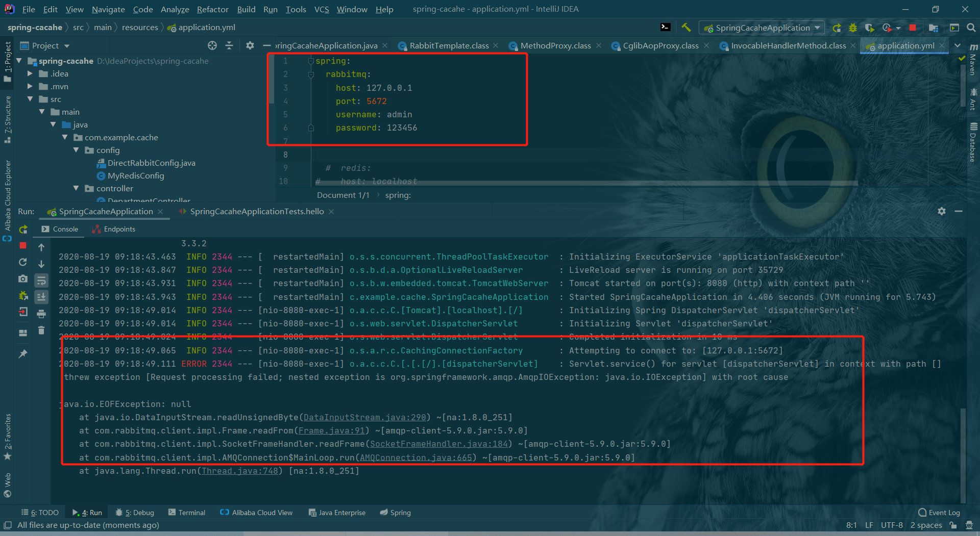Open the Spring tool window button
The width and height of the screenshot is (980, 536).
(395, 513)
